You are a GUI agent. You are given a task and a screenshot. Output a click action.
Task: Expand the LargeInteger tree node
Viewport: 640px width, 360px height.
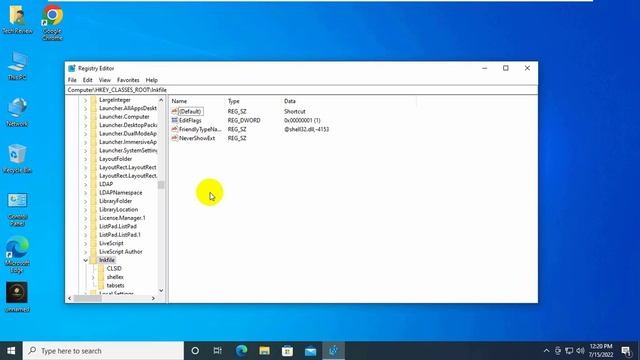point(86,100)
